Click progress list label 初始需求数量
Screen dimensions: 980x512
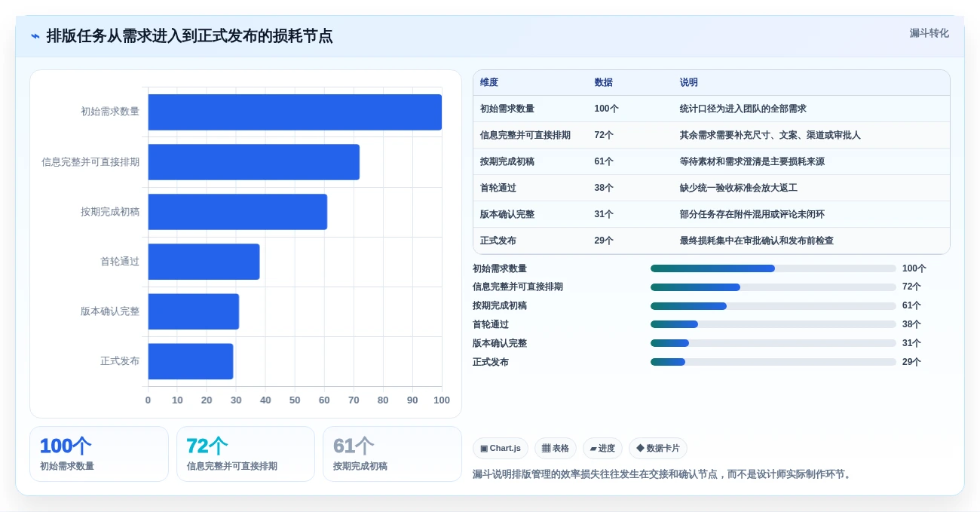(500, 268)
